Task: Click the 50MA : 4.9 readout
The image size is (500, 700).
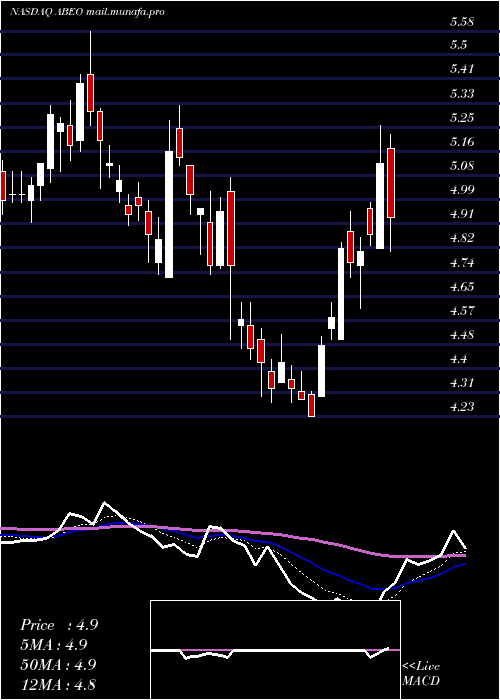Action: coord(58,664)
